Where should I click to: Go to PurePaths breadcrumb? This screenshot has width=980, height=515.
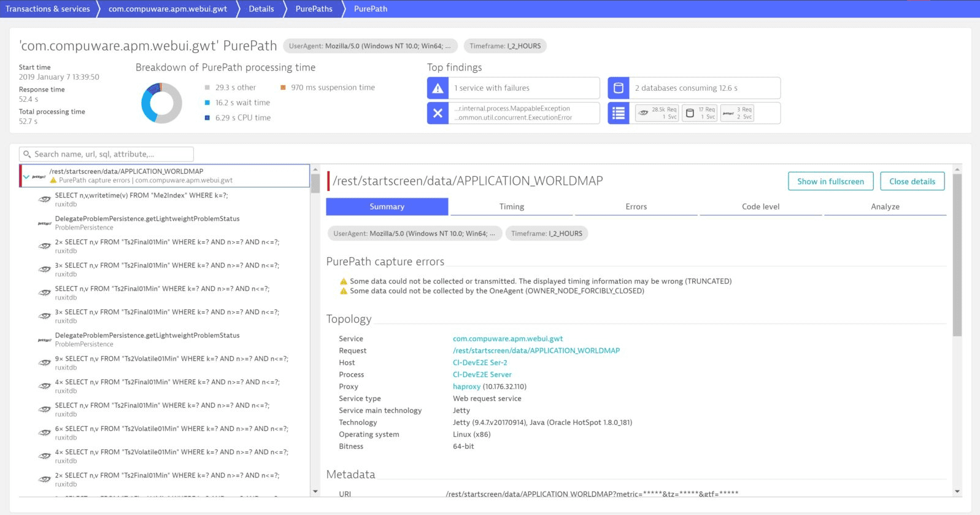click(x=314, y=9)
